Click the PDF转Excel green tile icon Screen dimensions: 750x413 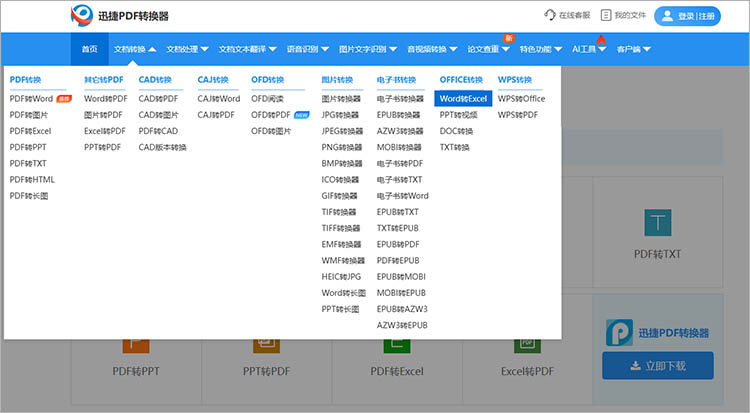click(x=397, y=346)
